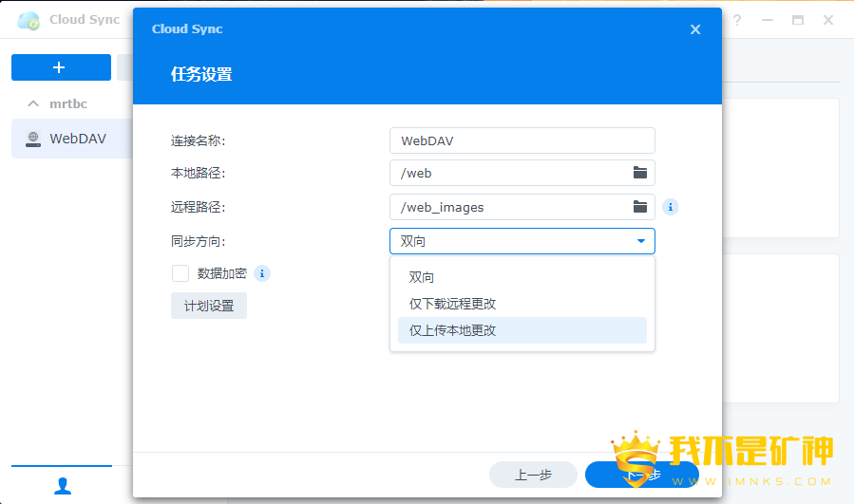Collapse the mrtbc group in sidebar

(33, 103)
